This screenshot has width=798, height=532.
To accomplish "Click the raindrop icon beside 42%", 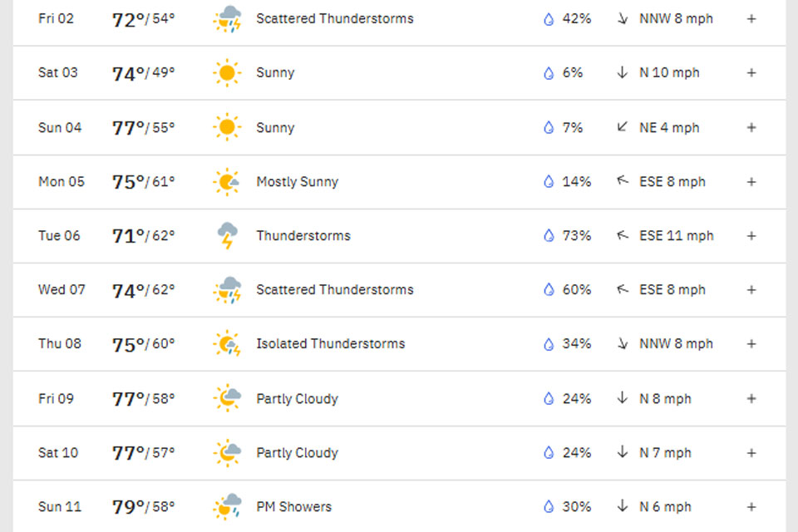I will click(x=549, y=18).
